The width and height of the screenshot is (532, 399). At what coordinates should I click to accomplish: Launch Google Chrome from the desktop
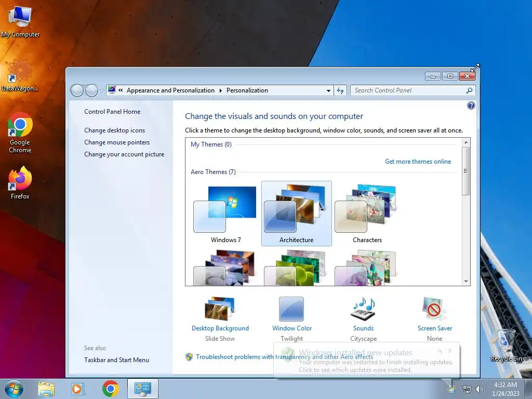(x=20, y=132)
